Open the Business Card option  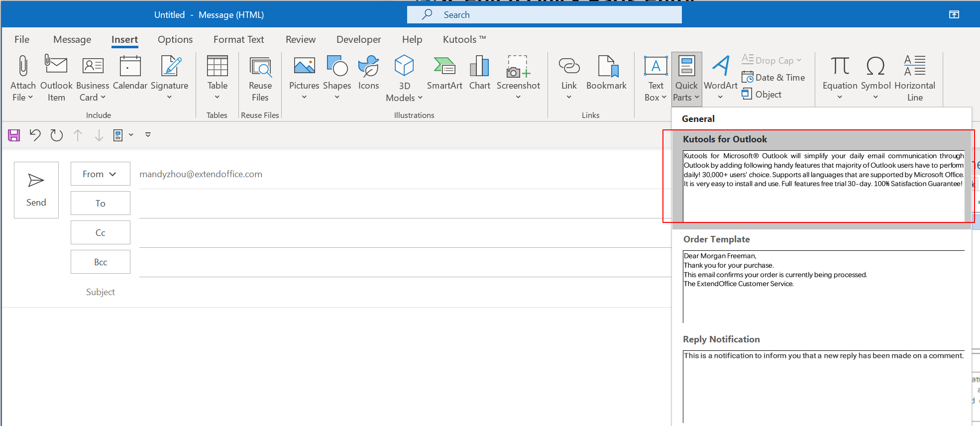point(93,78)
